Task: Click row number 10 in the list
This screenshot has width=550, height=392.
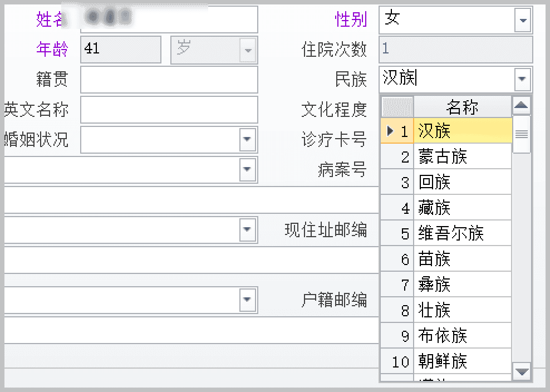Action: tap(397, 361)
